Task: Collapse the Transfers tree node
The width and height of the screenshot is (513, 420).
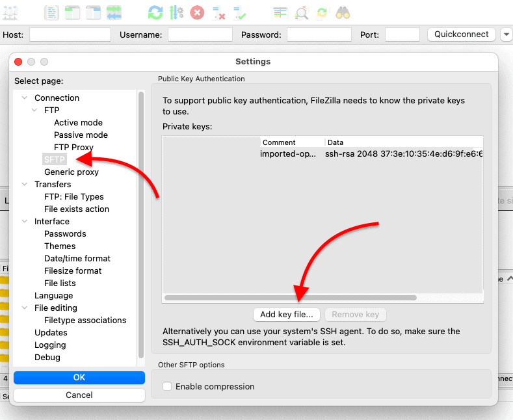Action: click(x=25, y=184)
